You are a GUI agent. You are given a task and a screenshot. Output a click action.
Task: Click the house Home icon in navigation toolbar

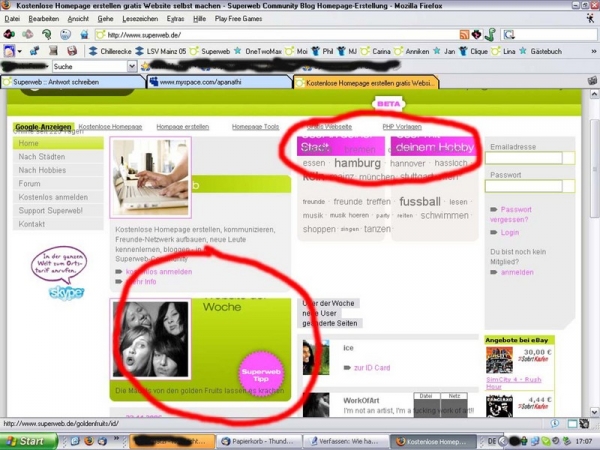pyautogui.click(x=84, y=35)
